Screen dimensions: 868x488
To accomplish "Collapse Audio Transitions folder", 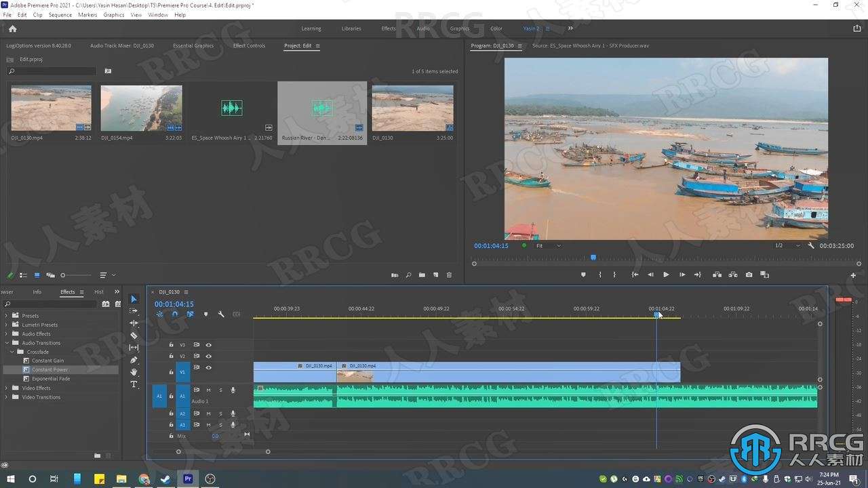I will tap(7, 343).
